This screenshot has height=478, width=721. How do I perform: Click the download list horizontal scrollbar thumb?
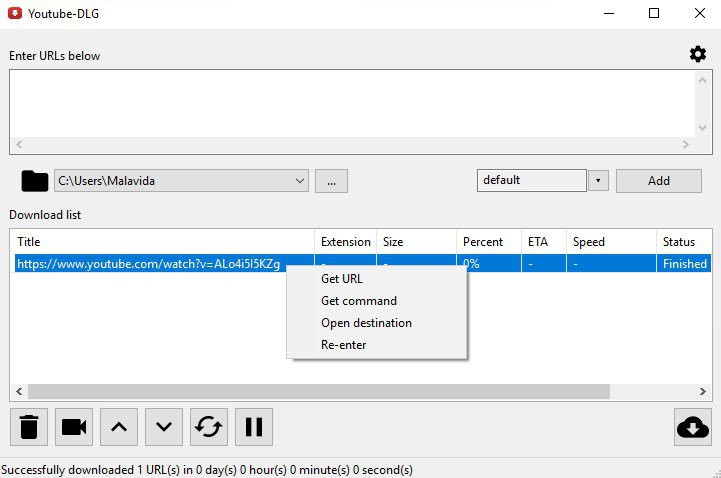tap(319, 392)
